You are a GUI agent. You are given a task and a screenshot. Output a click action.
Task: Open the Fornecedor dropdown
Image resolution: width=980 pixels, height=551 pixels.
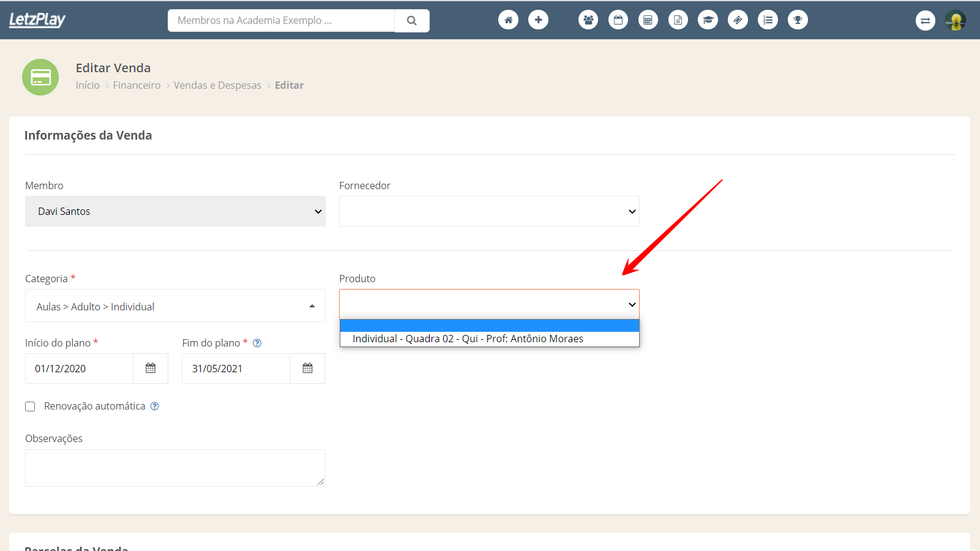coord(489,211)
